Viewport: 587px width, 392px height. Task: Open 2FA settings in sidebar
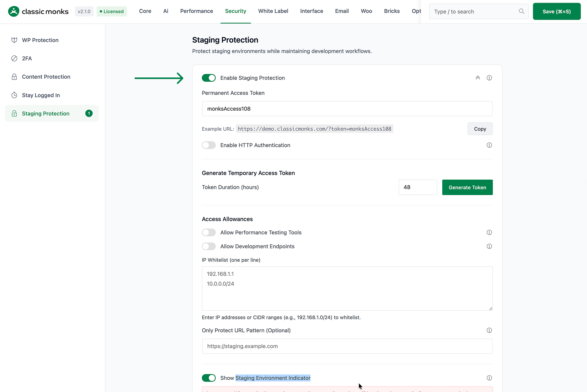click(52, 59)
